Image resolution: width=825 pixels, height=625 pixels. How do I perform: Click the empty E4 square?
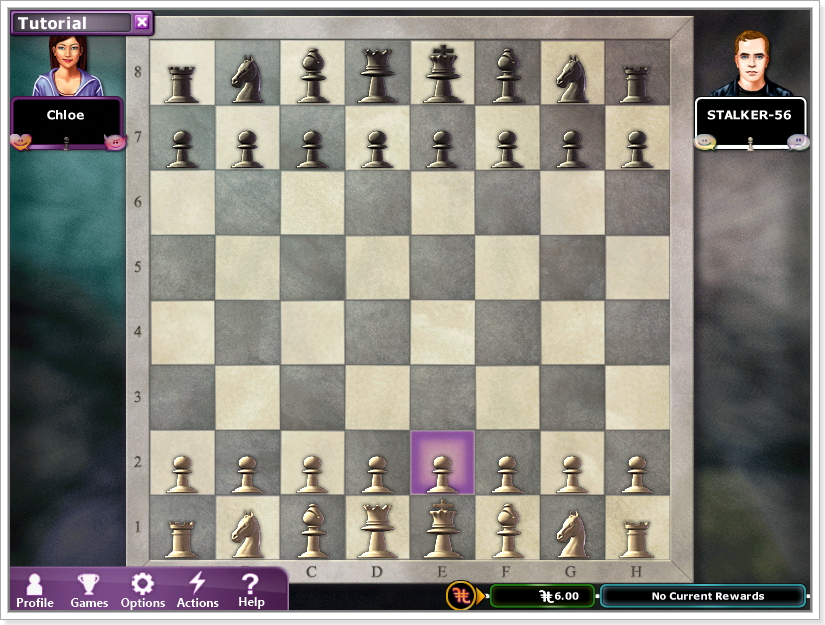click(x=443, y=333)
